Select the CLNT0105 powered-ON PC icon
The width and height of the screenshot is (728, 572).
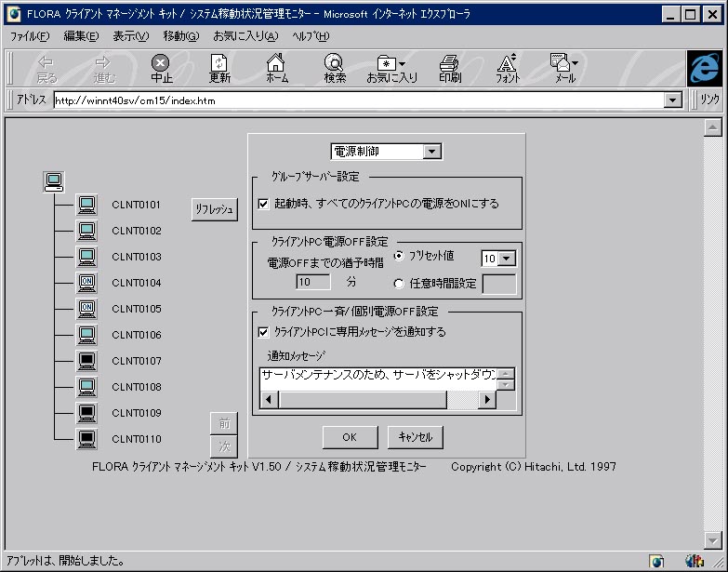[x=86, y=309]
